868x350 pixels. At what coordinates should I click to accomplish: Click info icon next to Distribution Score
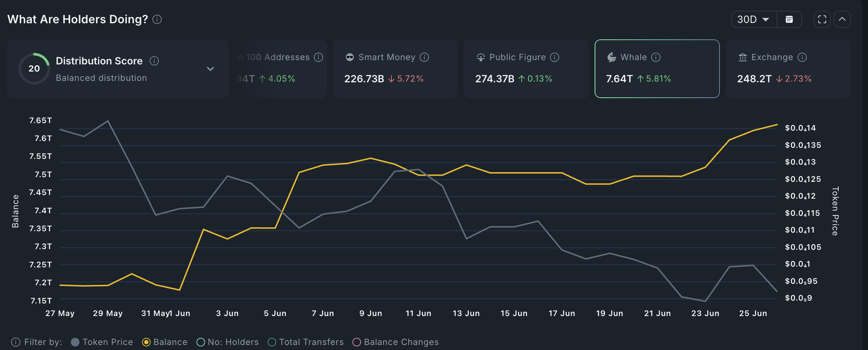[x=154, y=61]
